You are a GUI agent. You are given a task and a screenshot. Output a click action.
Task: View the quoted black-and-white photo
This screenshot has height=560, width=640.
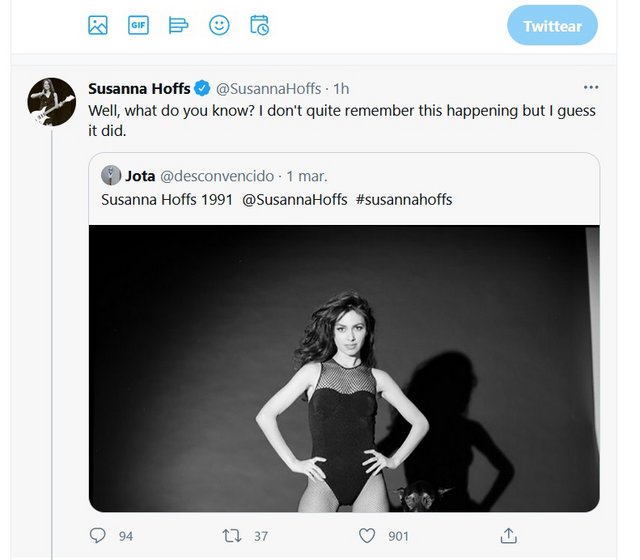[344, 368]
